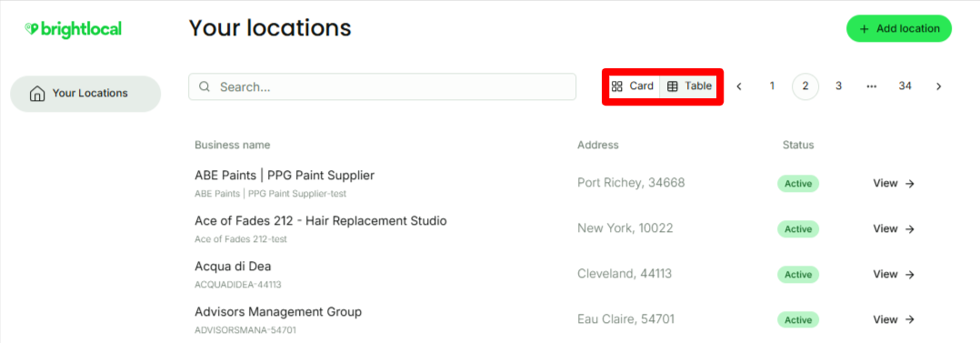This screenshot has height=343, width=980.
Task: Open page 1 of locations
Action: tap(772, 86)
